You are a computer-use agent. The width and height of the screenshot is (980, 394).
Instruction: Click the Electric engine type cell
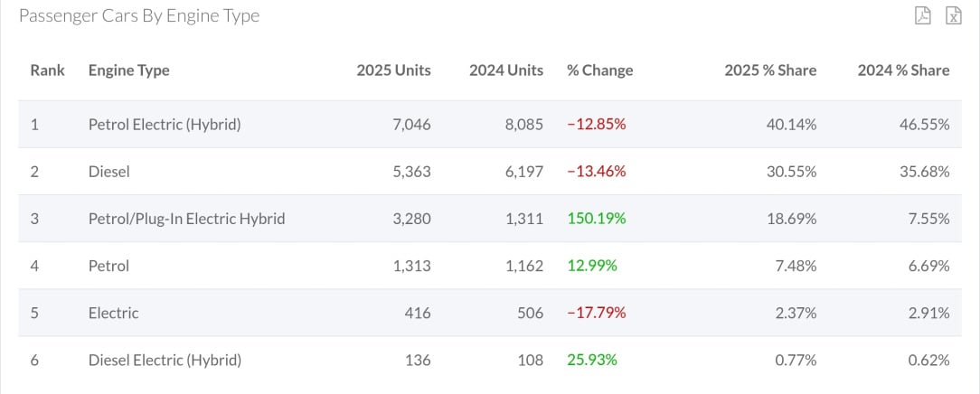coord(113,313)
